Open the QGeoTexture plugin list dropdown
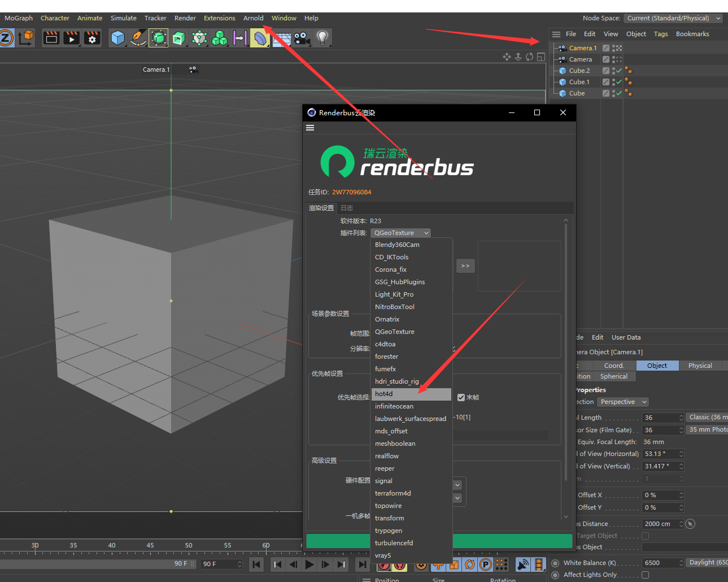Image resolution: width=728 pixels, height=582 pixels. pyautogui.click(x=401, y=233)
